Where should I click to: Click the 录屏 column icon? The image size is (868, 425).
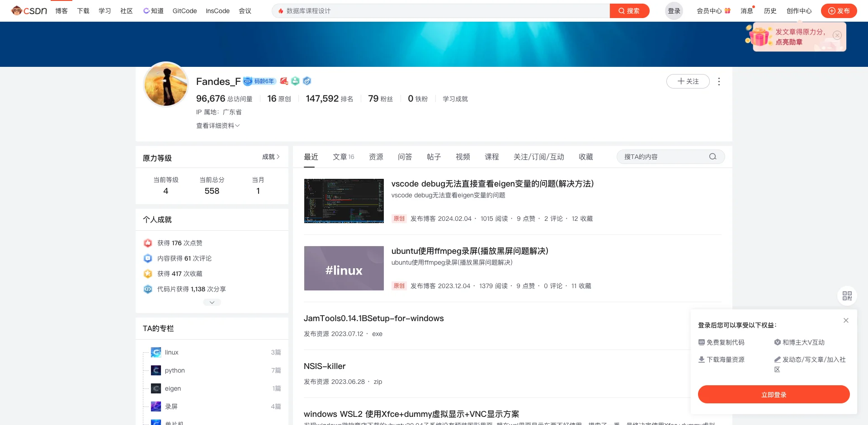156,406
